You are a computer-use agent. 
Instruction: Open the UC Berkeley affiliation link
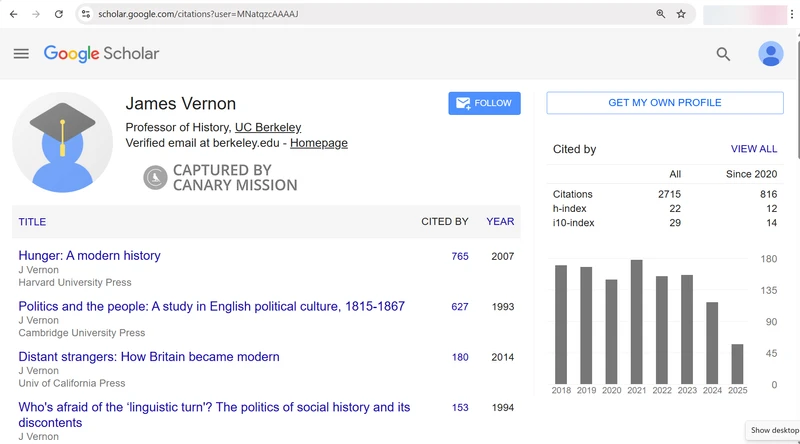268,127
